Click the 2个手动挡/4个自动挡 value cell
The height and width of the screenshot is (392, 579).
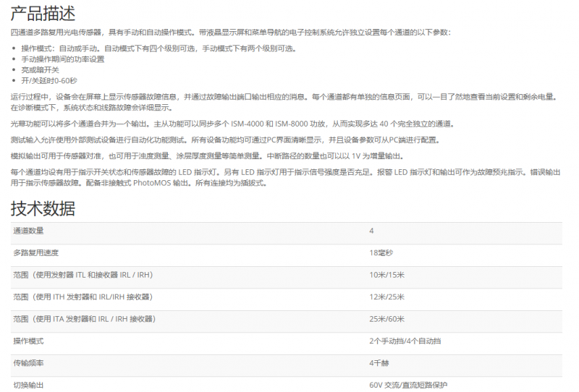coord(405,341)
